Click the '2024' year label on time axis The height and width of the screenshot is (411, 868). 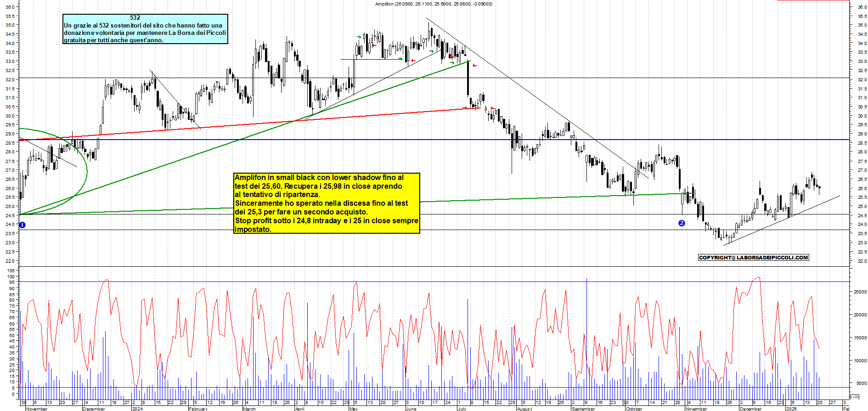(x=137, y=409)
